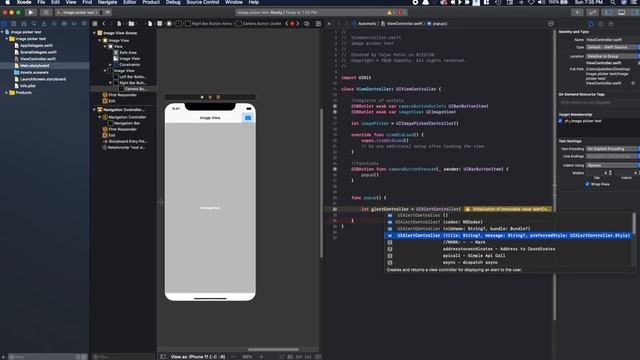
Task: Click the storyboard canvas horizontal scrollbar
Action: [x=273, y=349]
